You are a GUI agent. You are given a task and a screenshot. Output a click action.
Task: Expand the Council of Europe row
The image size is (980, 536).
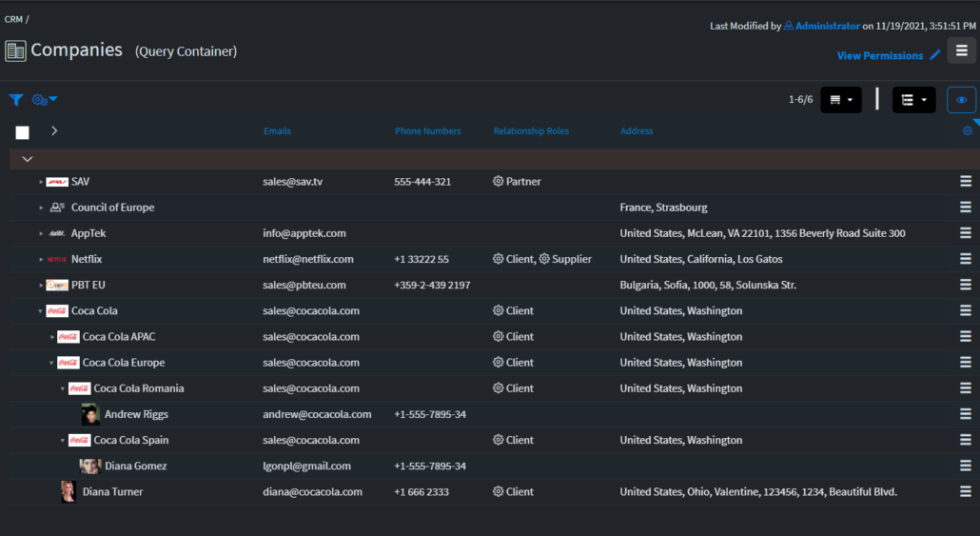(x=41, y=208)
